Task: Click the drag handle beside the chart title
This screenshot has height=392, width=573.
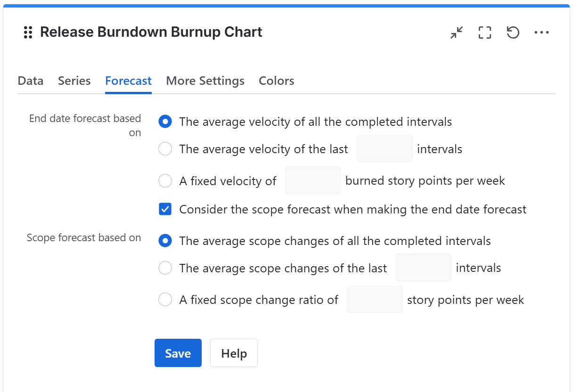Action: pos(27,32)
